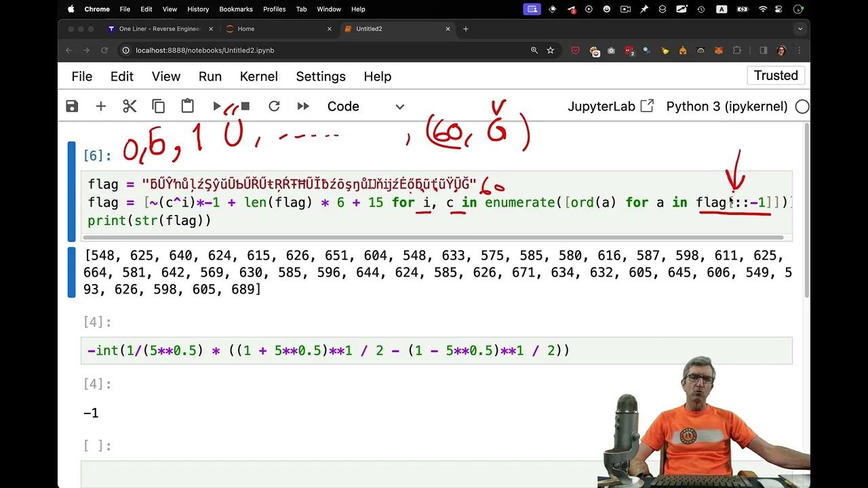Run all cells with the fast-forward icon
The height and width of the screenshot is (488, 868).
303,106
